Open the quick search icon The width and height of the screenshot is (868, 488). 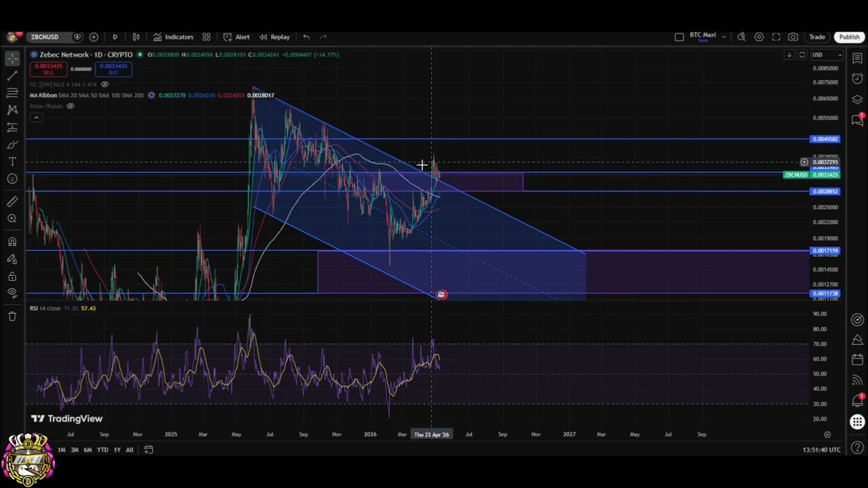[x=741, y=37]
